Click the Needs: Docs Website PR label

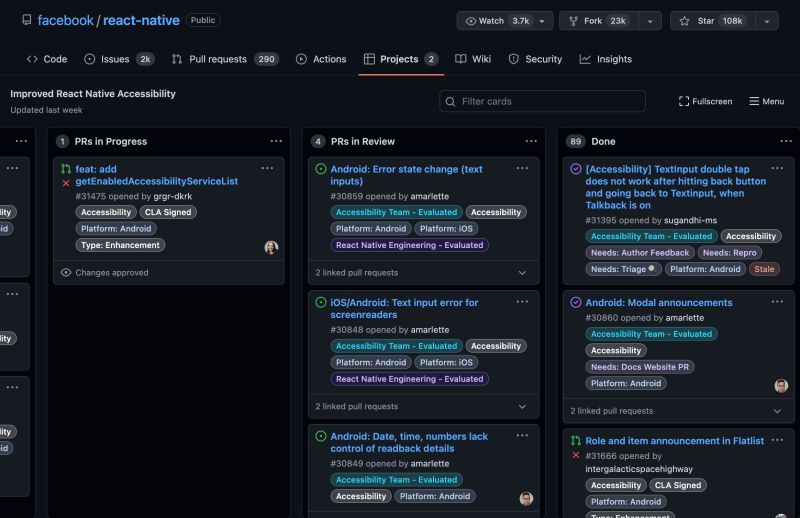point(640,367)
